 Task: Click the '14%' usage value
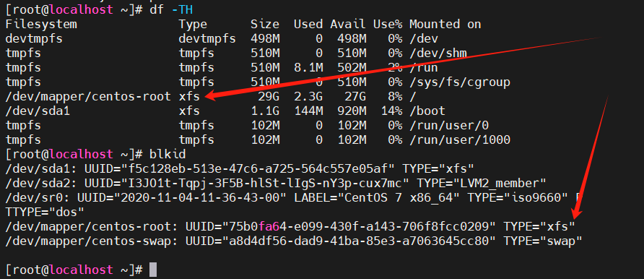coord(391,111)
